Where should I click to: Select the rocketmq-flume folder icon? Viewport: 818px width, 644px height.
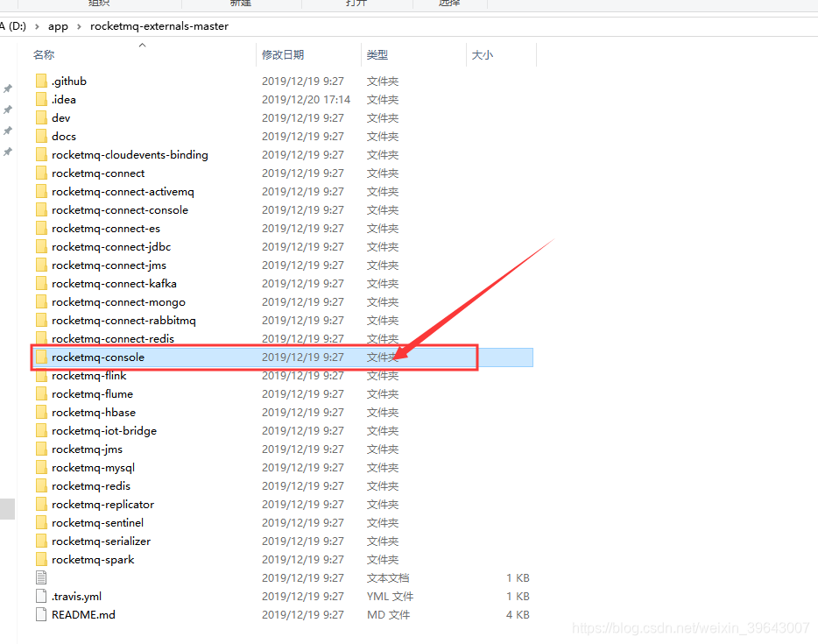[x=41, y=393]
